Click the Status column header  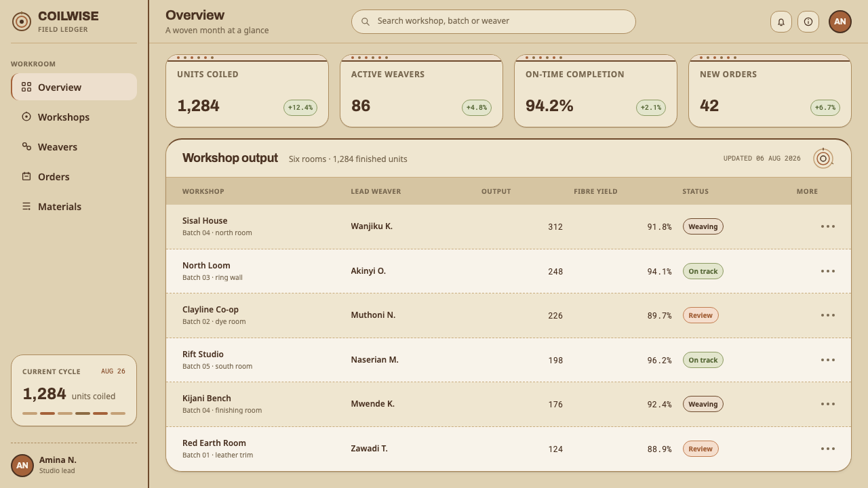695,191
